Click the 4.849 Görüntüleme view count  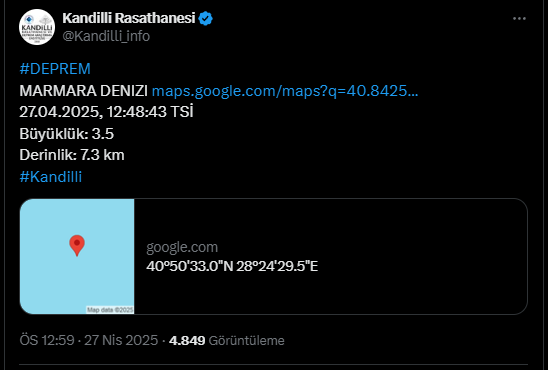coord(226,340)
